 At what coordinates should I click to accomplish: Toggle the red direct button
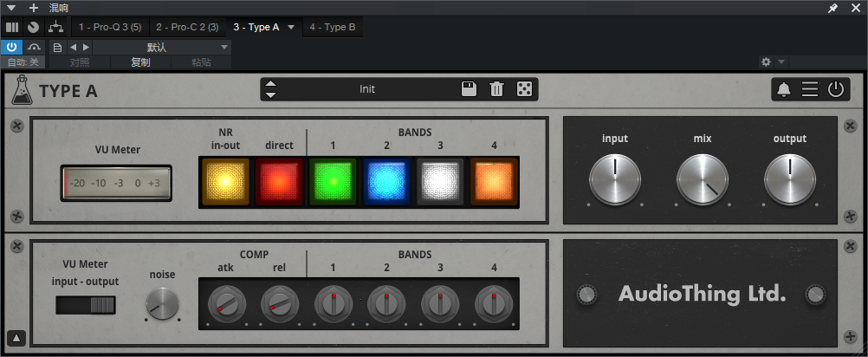[279, 182]
